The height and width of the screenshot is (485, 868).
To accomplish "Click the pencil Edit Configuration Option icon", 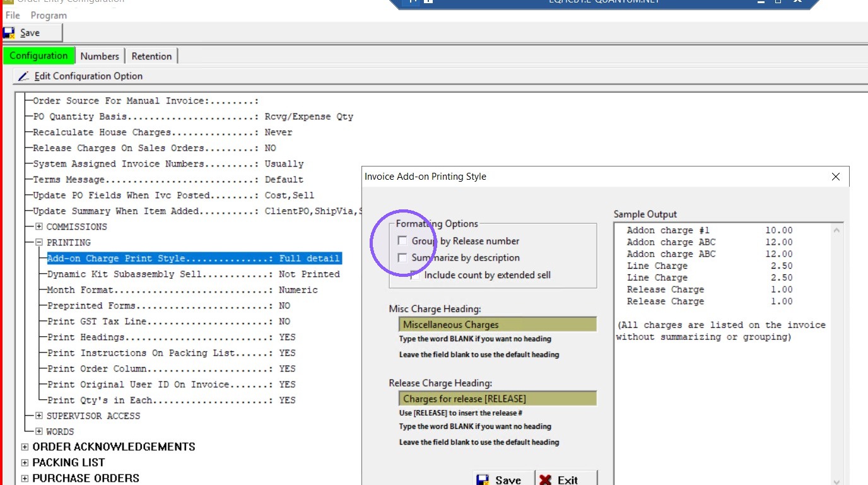I will click(23, 76).
